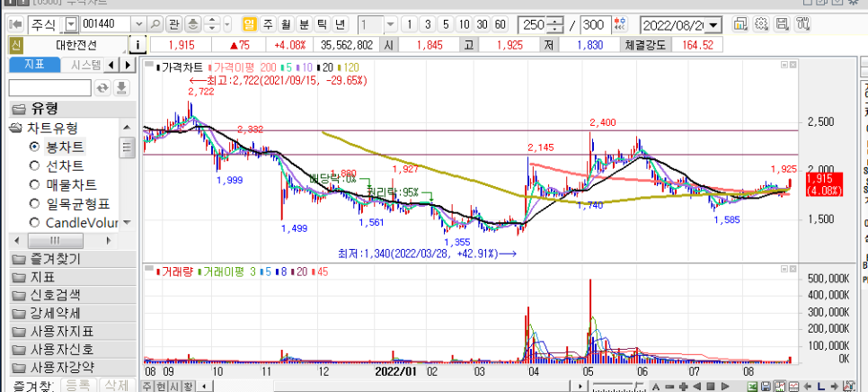Select the 매물차트 radio option
868x392 pixels.
(x=34, y=184)
